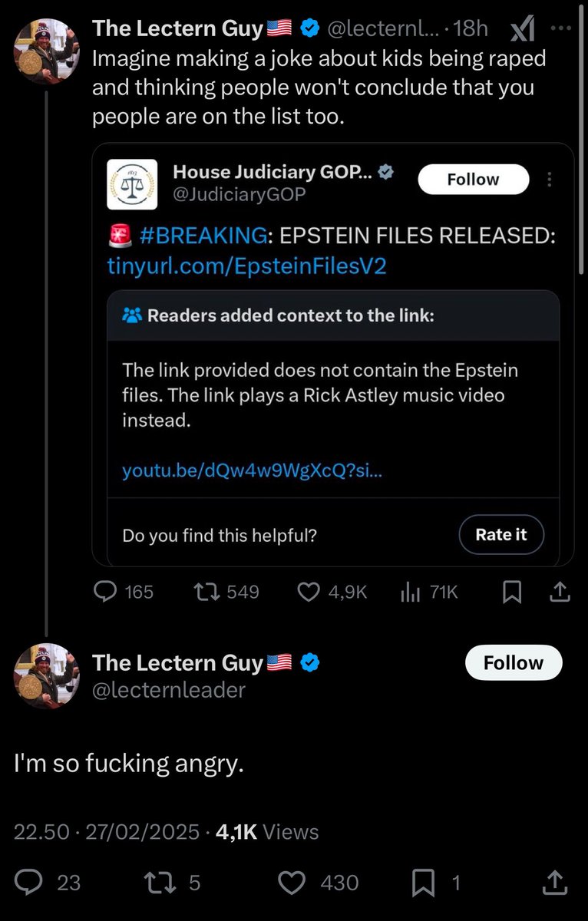Like the post with 4,9K likes
Screen dimensions: 588x921
point(309,592)
